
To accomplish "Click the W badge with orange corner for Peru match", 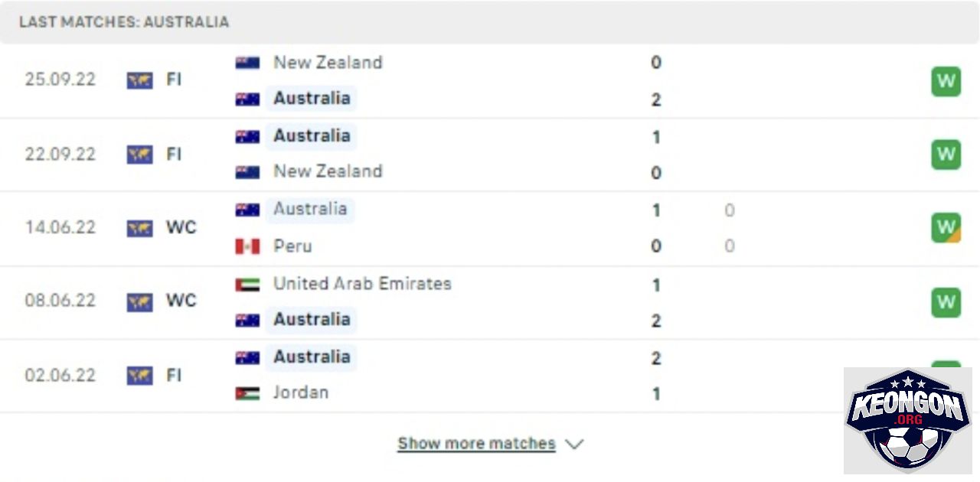I will pos(946,227).
